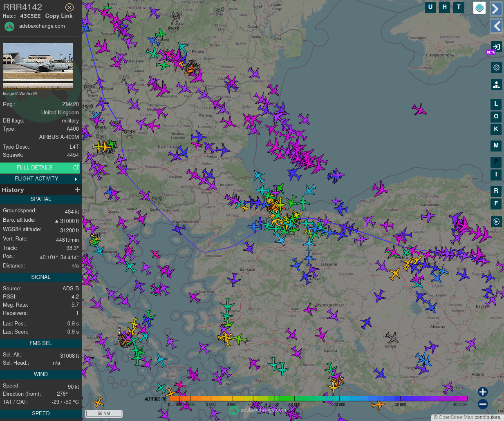This screenshot has height=421, width=504.
Task: Open the settings gear icon
Action: pyautogui.click(x=496, y=68)
